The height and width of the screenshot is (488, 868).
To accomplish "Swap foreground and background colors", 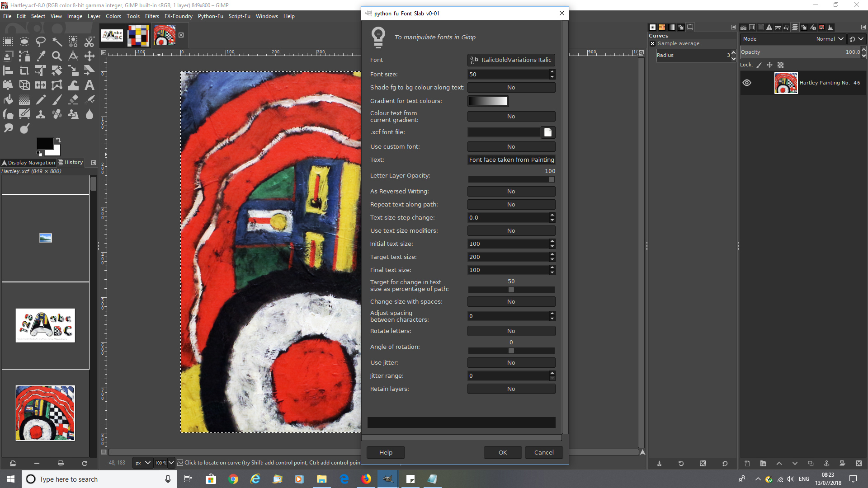I will tap(58, 140).
